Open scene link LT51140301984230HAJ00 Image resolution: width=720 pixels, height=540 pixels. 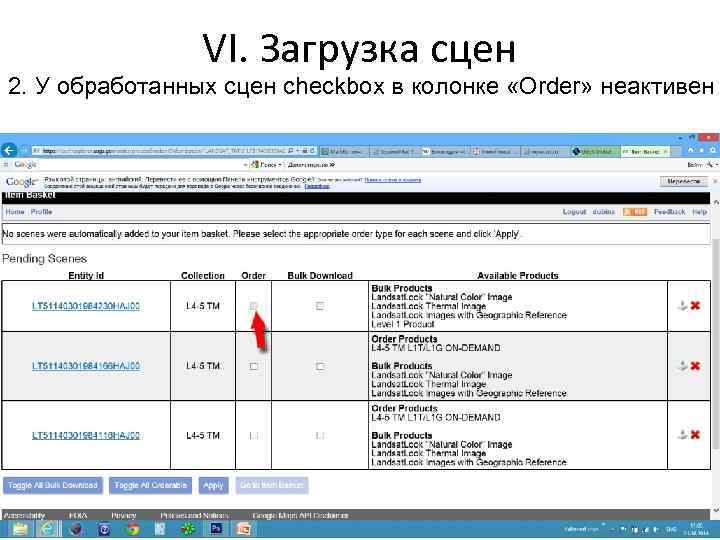pyautogui.click(x=86, y=306)
